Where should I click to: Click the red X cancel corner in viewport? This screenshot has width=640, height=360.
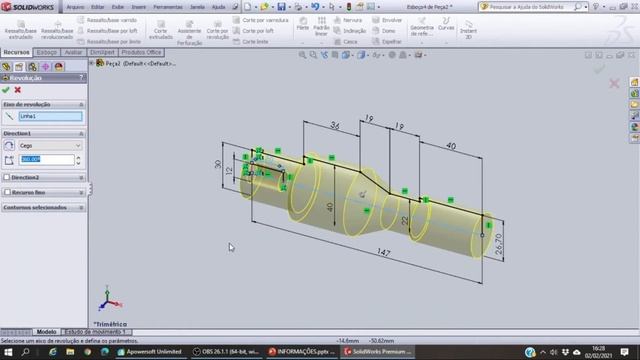614,83
